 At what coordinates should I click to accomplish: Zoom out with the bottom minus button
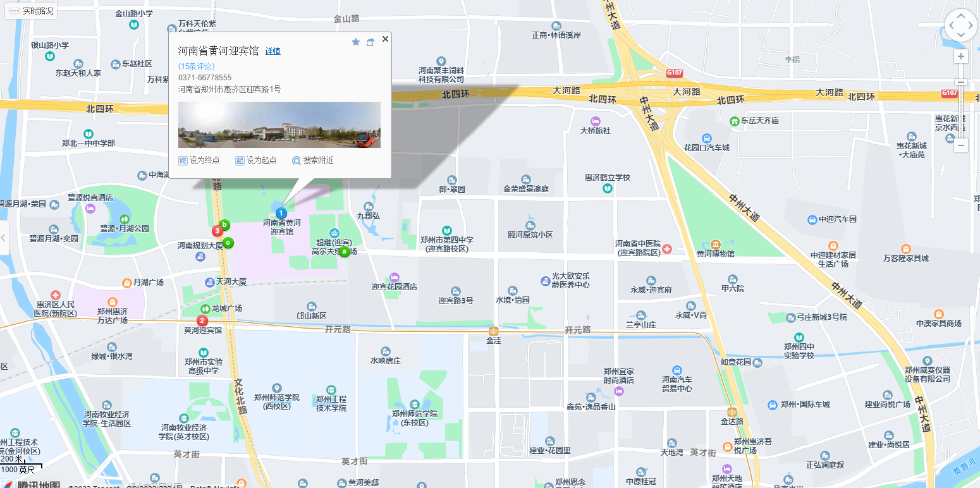click(x=961, y=145)
